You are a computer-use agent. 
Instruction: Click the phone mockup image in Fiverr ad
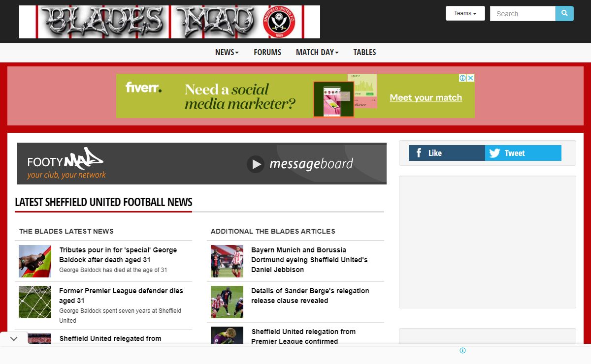333,99
